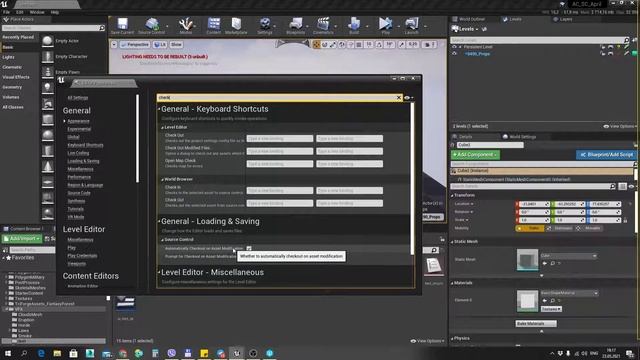640x360 pixels.
Task: Click Empty Actor icon in Place Actors
Action: 47,41
